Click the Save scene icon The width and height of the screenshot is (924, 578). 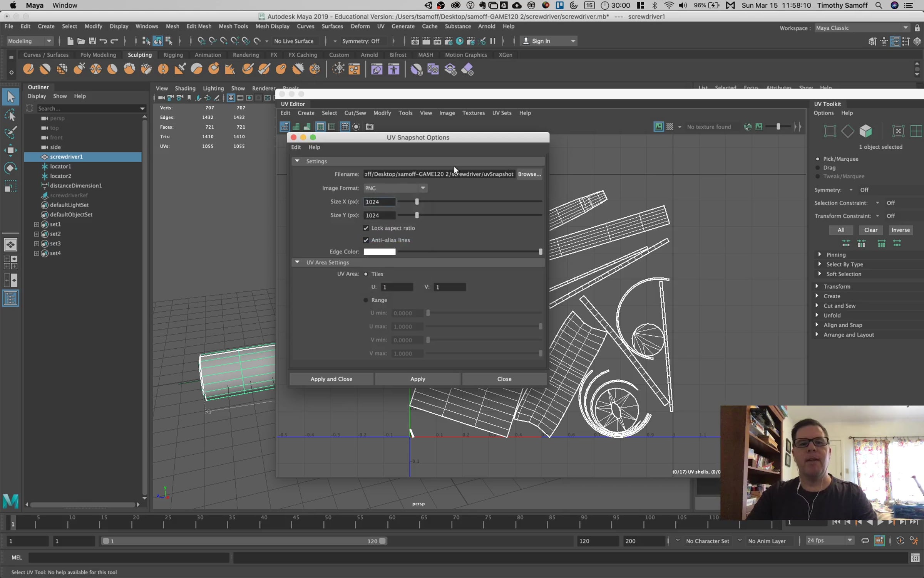(92, 41)
